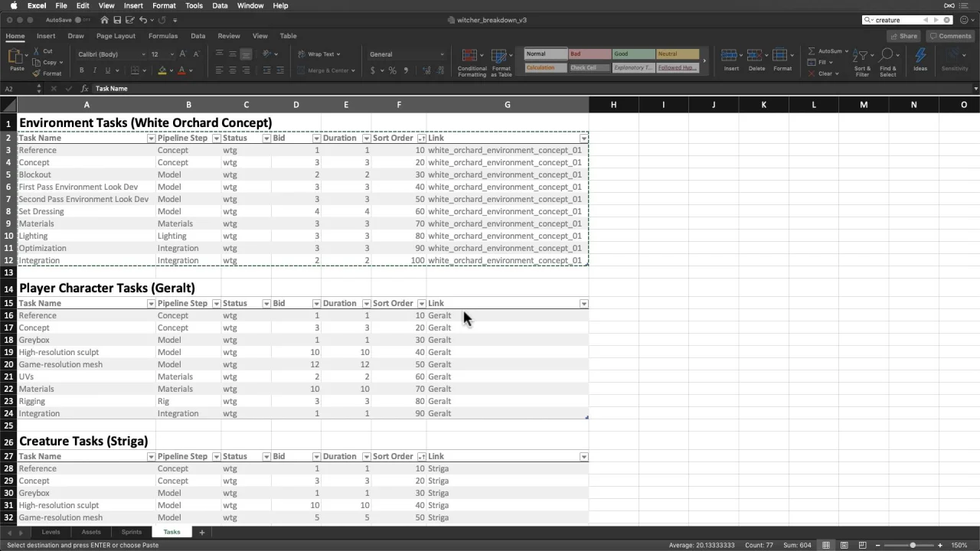Click the Borders grid icon
The image size is (980, 551).
(x=135, y=70)
